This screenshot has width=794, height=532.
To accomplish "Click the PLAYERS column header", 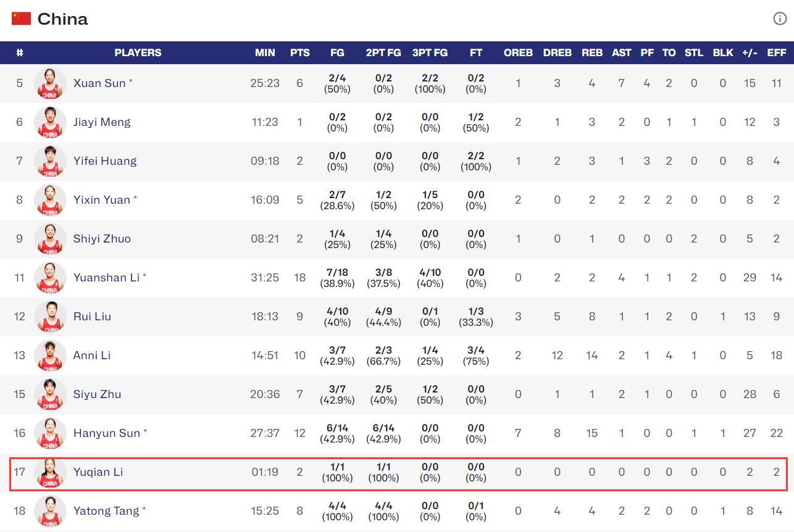I will tap(138, 52).
